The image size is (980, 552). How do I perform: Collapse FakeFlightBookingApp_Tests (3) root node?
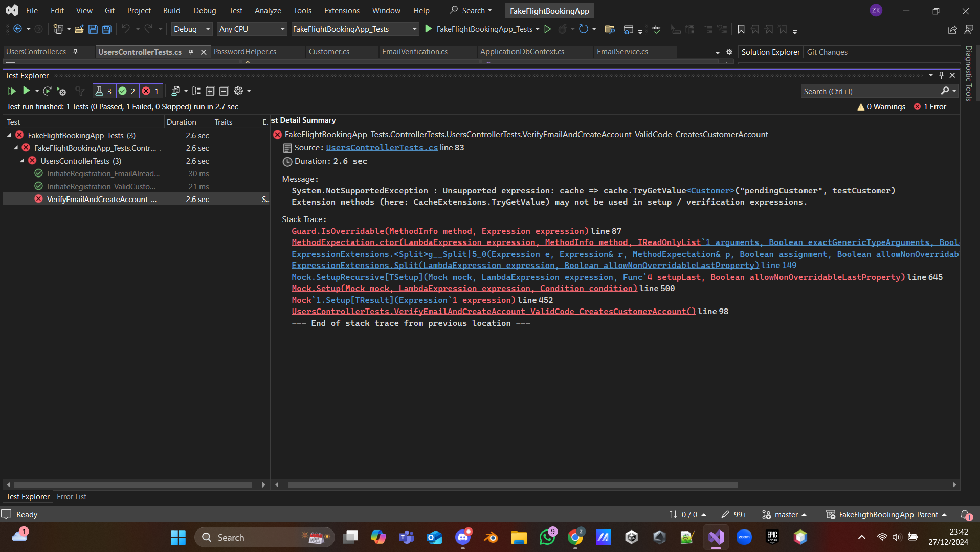pyautogui.click(x=10, y=135)
